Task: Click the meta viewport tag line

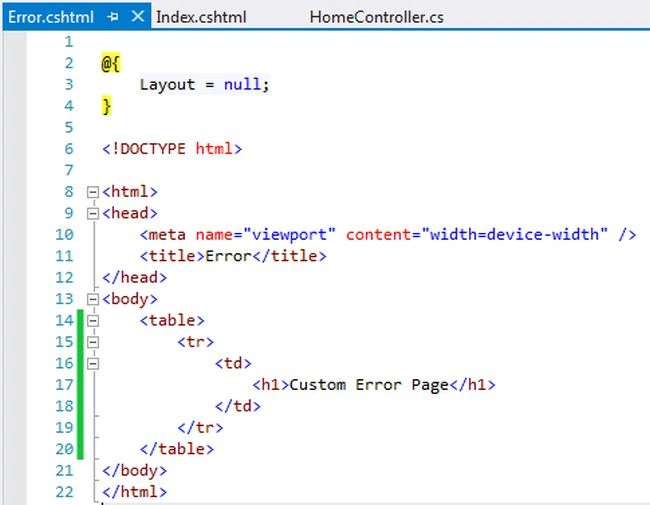Action: point(388,235)
